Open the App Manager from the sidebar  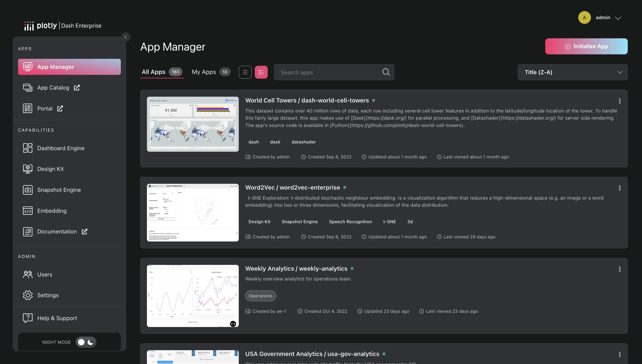[69, 67]
